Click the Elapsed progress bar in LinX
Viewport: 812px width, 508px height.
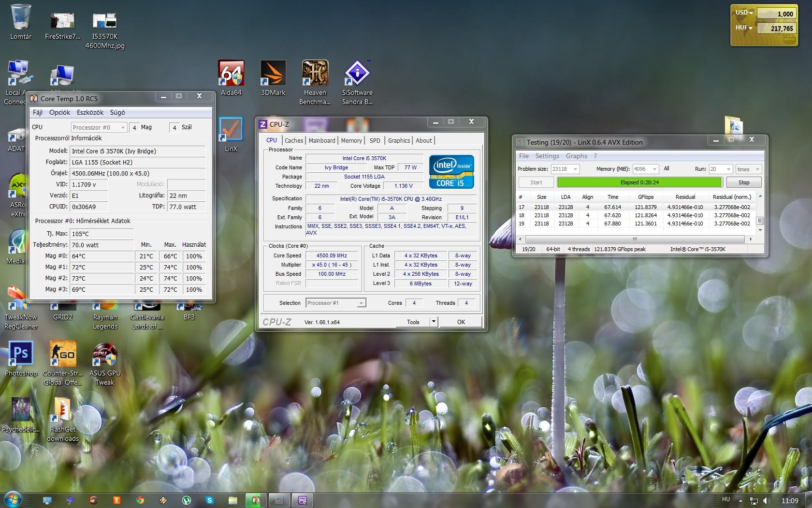tap(639, 182)
